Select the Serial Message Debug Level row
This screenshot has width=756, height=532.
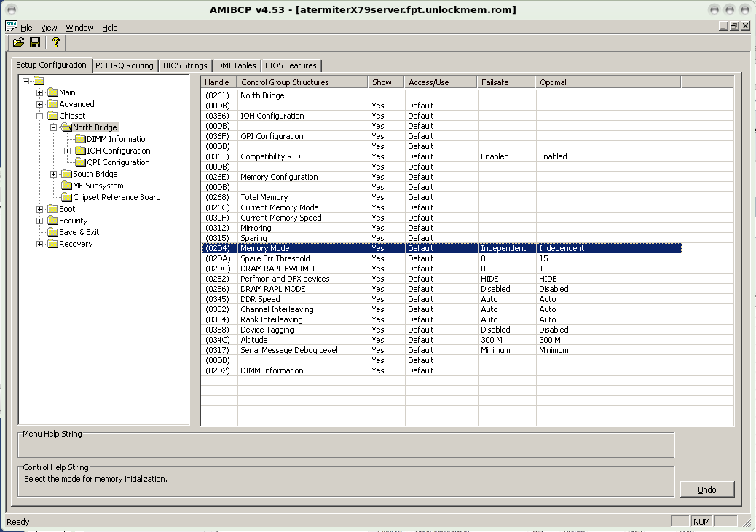tap(441, 350)
